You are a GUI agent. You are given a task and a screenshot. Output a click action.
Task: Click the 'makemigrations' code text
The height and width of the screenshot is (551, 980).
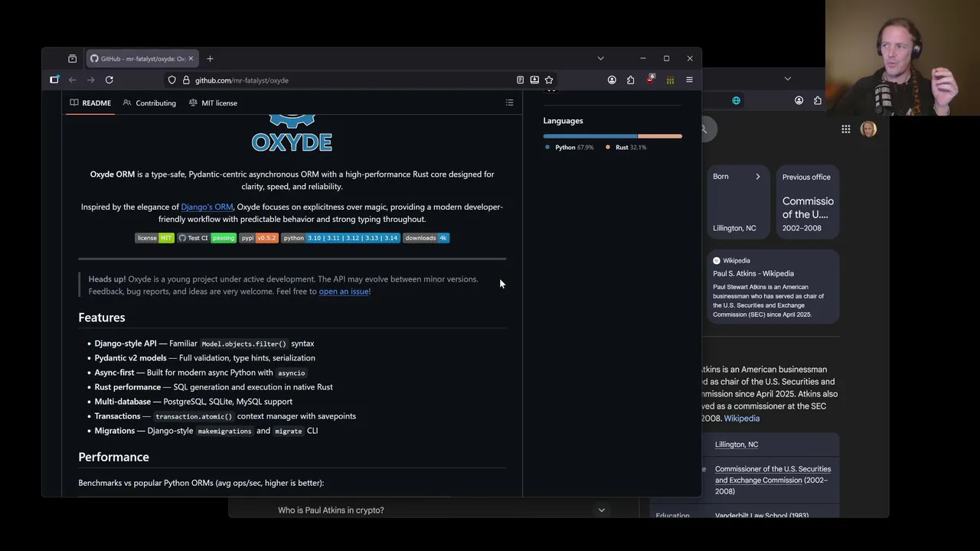(x=224, y=431)
